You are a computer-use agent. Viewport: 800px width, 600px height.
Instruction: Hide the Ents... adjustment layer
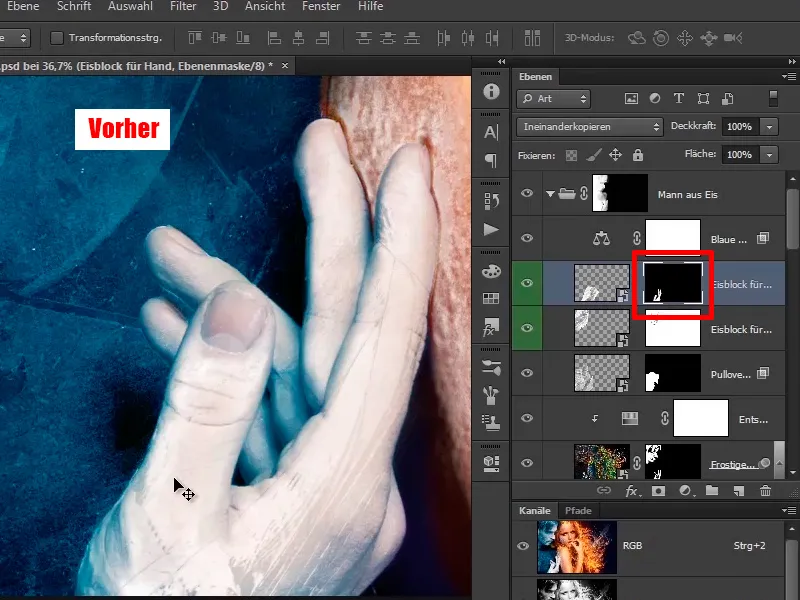527,418
